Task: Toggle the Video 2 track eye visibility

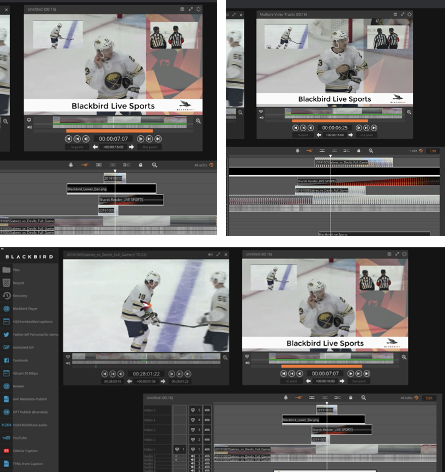Action: pos(193,440)
